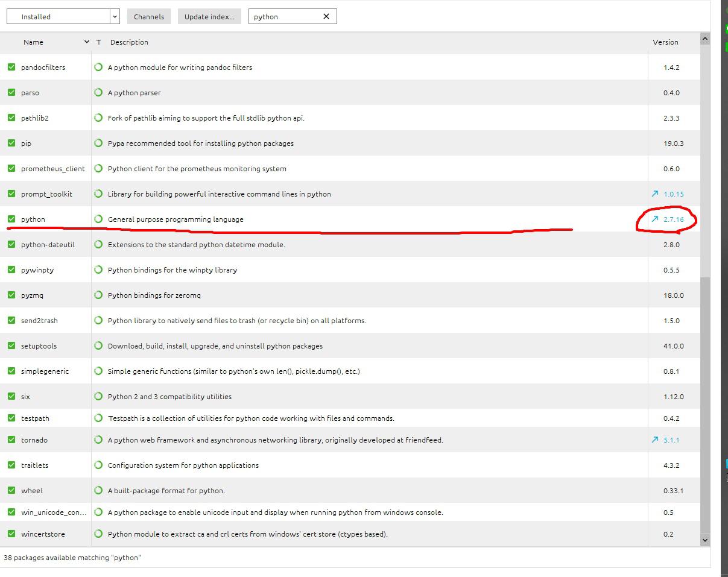Click the type icon for python-dateutil
Image resolution: width=728 pixels, height=577 pixels.
[98, 244]
